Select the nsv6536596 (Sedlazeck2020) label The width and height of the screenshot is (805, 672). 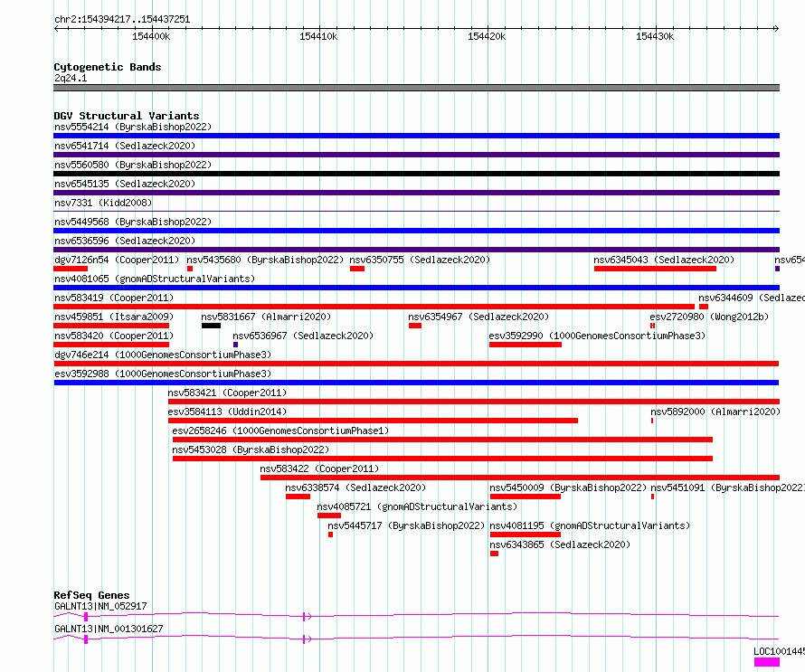coord(125,241)
